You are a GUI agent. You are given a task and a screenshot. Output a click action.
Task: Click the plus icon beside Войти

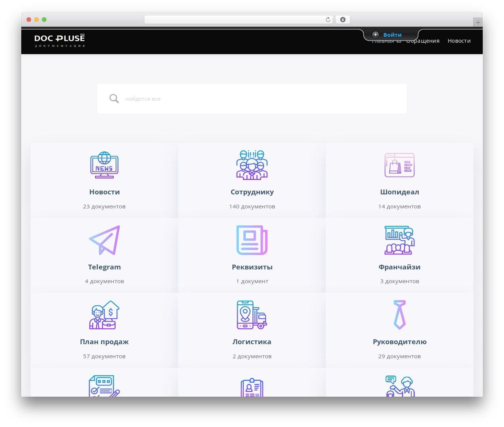pyautogui.click(x=375, y=35)
